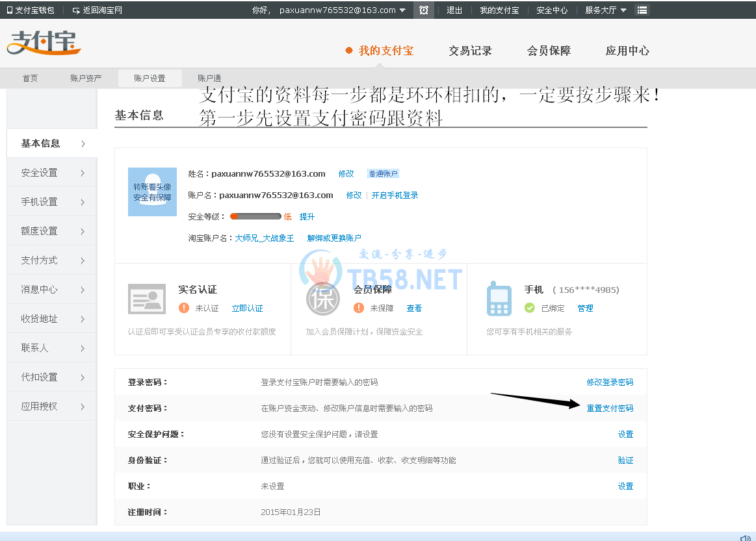Click the 会员保障 shield icon
Image resolution: width=756 pixels, height=541 pixels.
pos(323,299)
